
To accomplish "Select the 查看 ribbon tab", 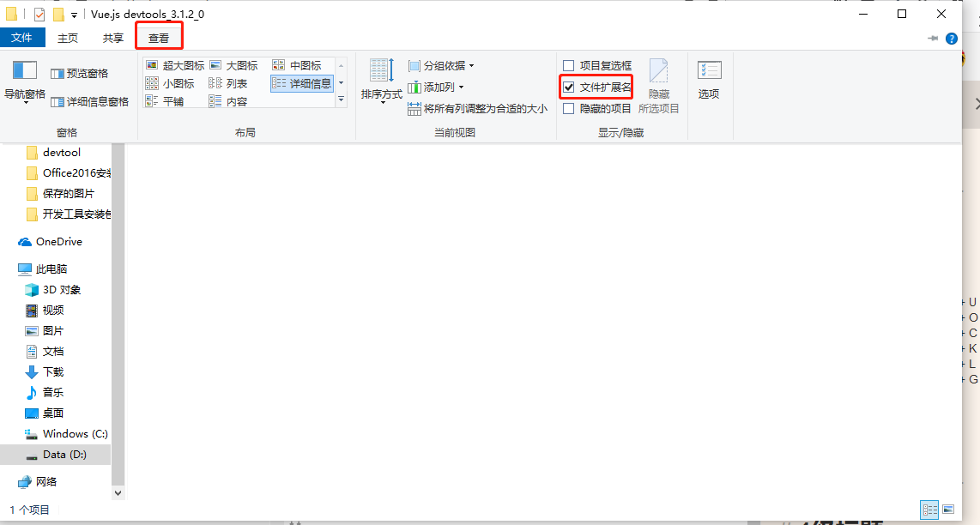I will pyautogui.click(x=159, y=38).
